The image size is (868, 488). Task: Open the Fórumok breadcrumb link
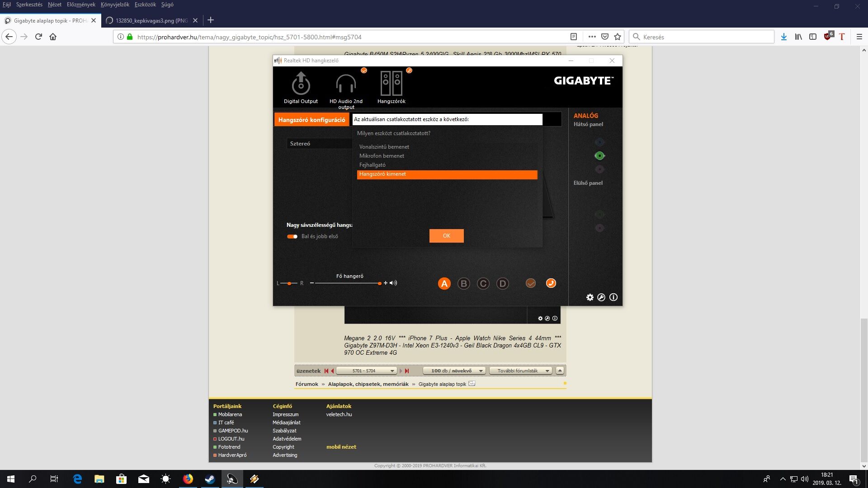tap(307, 385)
